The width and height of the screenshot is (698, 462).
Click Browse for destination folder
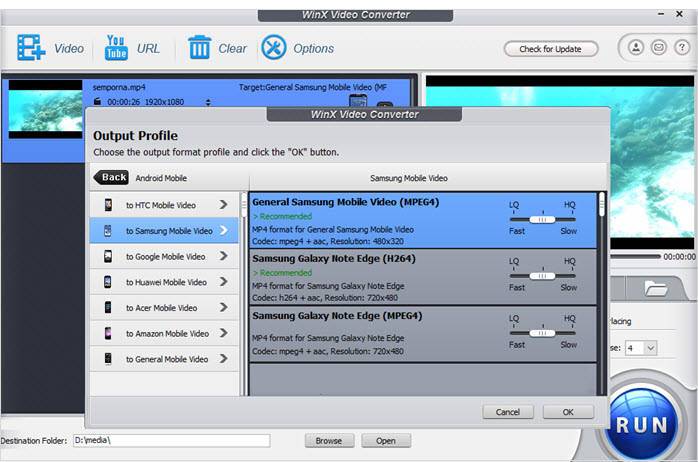coord(329,441)
